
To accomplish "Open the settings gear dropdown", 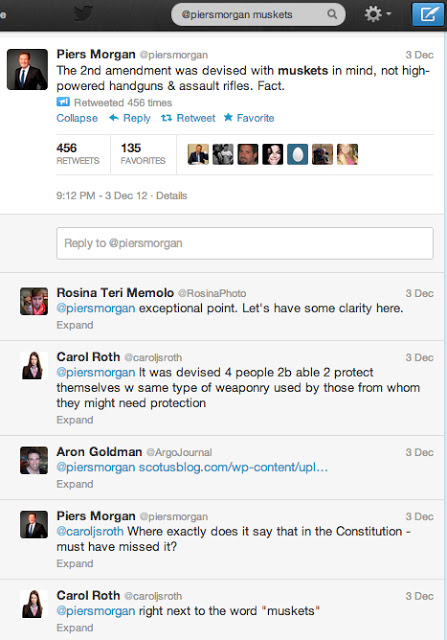I will click(378, 14).
